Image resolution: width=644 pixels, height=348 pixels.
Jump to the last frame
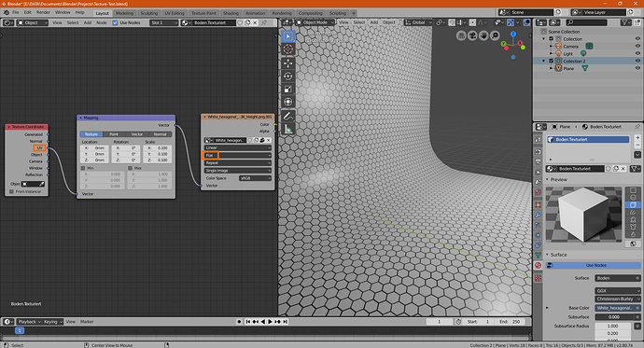(x=285, y=321)
